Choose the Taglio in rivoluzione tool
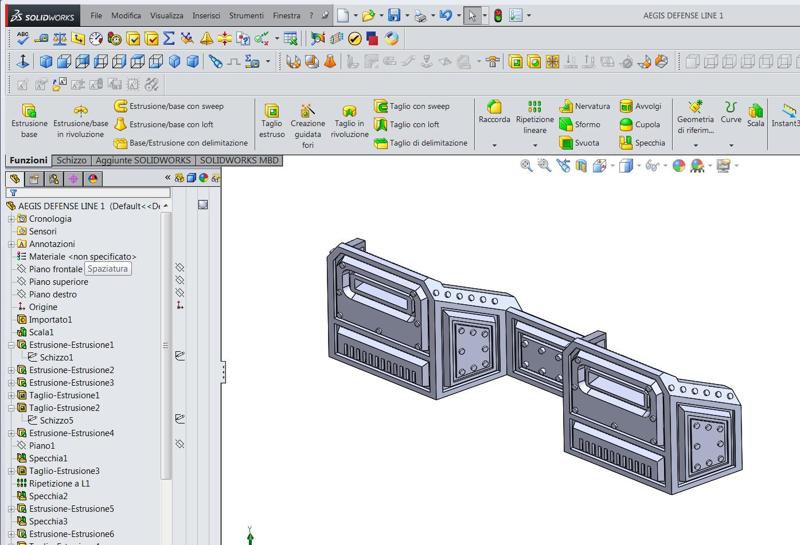 pyautogui.click(x=349, y=119)
